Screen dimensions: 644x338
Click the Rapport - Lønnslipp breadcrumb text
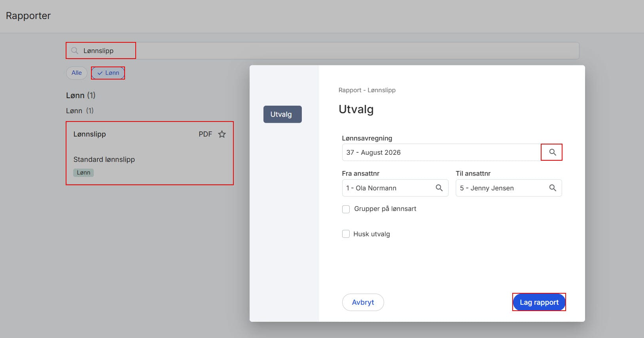point(367,90)
